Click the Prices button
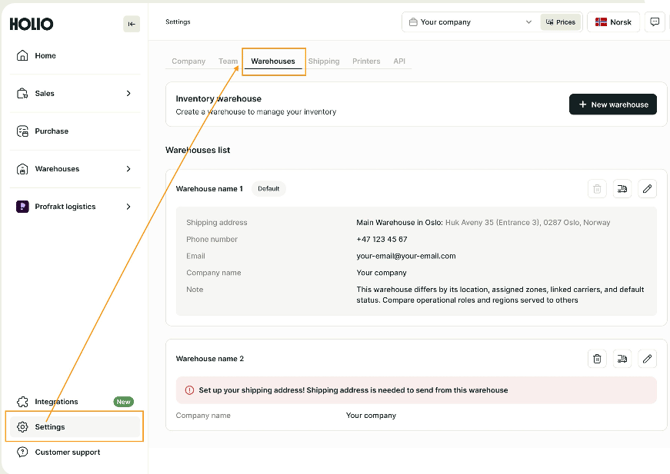Viewport: 670px width, 474px height. (560, 22)
